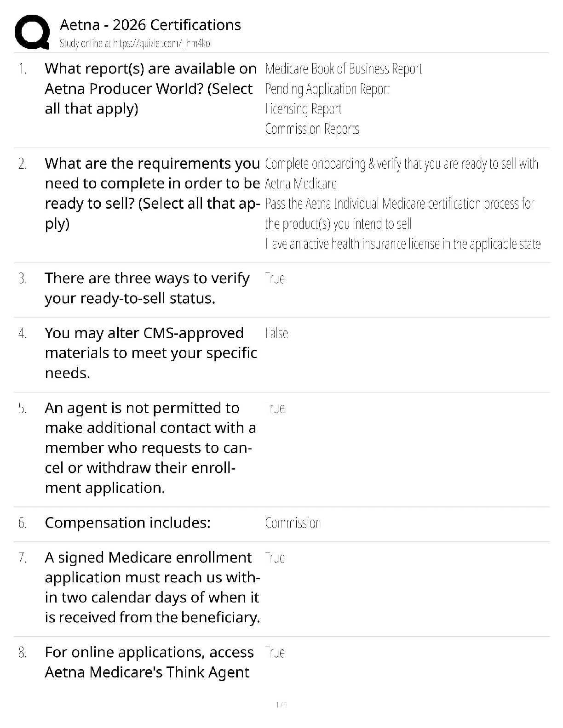The height and width of the screenshot is (728, 563).
Task: Click question 7 about signed Medicare enrollment application
Action: (152, 587)
